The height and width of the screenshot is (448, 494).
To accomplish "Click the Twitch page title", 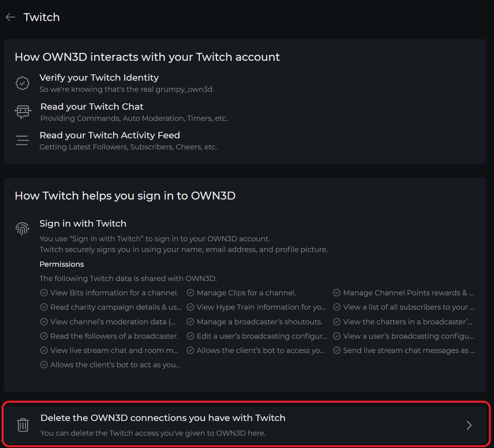I will point(42,17).
